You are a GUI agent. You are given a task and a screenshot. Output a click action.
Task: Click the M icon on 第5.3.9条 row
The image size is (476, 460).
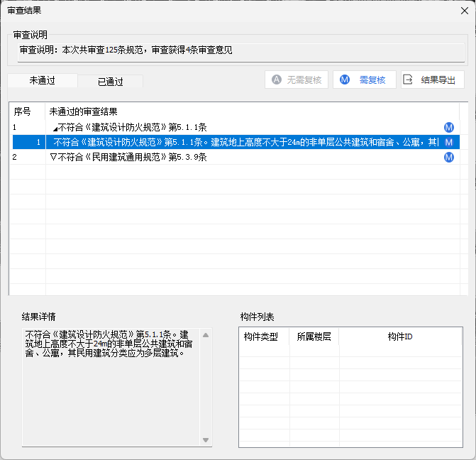click(x=448, y=157)
